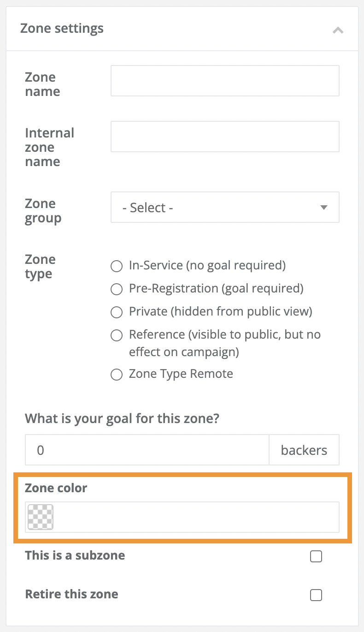Expand the '- Select -' zone group menu
364x632 pixels.
click(225, 208)
